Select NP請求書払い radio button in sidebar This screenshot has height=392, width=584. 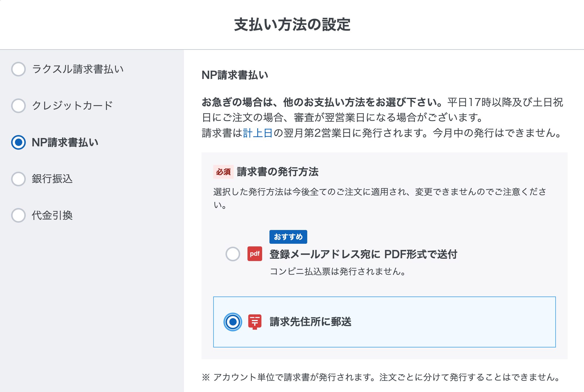click(18, 142)
